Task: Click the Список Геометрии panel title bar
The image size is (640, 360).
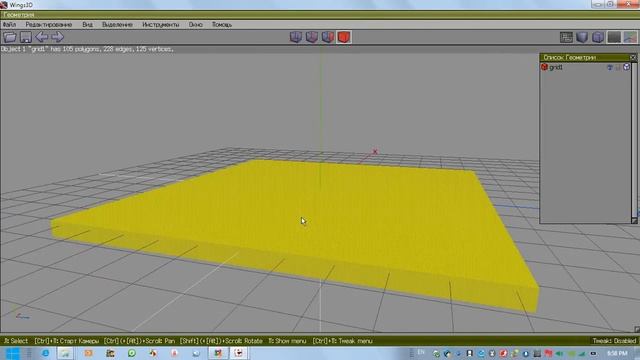Action: coord(584,58)
